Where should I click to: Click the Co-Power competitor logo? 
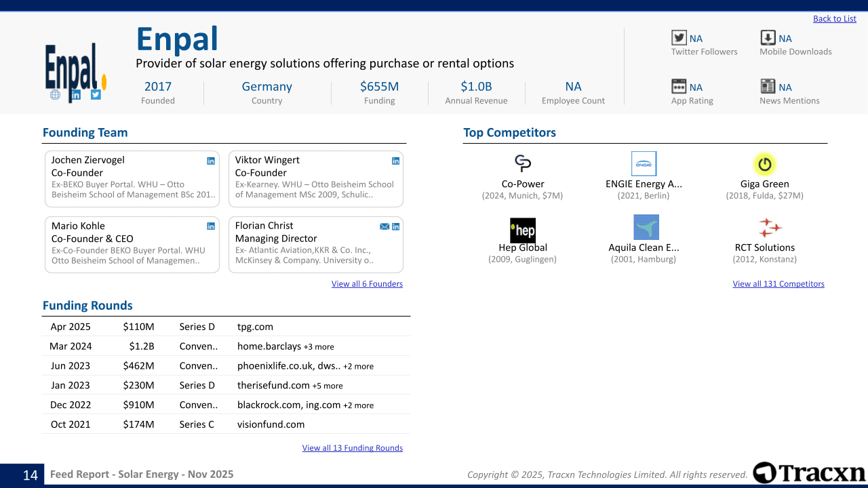click(522, 163)
